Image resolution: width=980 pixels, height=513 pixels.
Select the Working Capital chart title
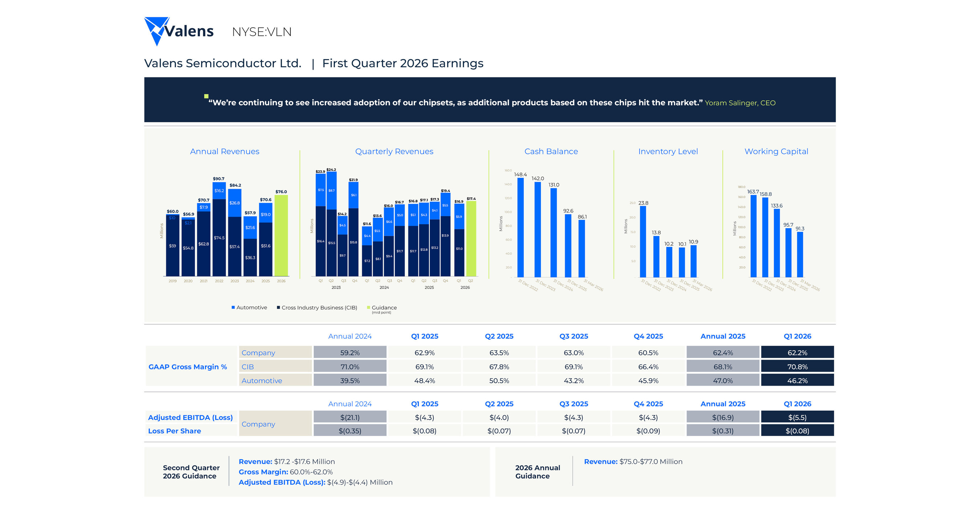(x=776, y=151)
